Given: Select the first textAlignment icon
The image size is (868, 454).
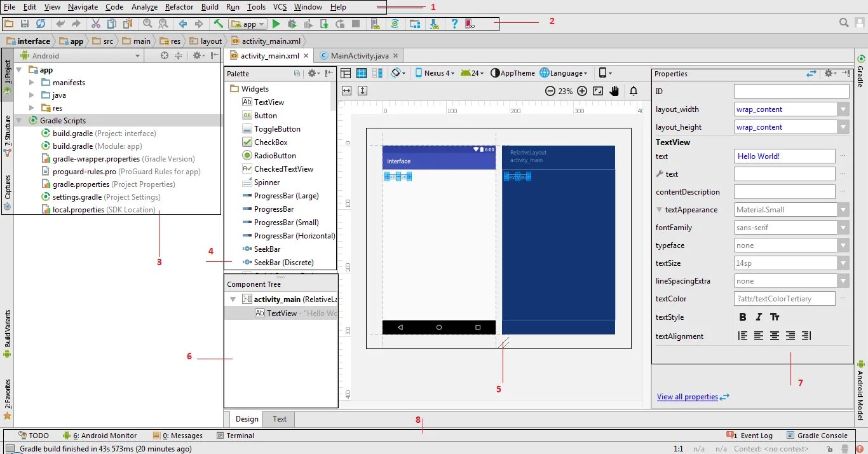Looking at the screenshot, I should coord(743,336).
